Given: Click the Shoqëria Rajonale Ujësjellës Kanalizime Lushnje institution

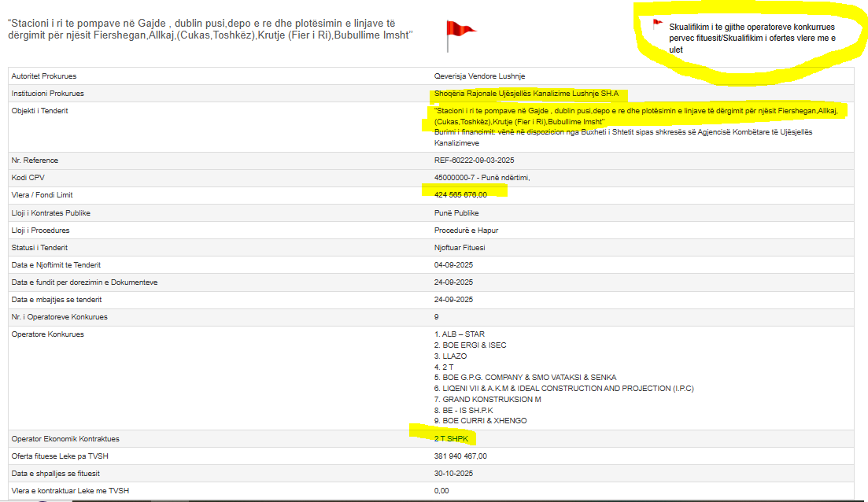Looking at the screenshot, I should pos(526,94).
